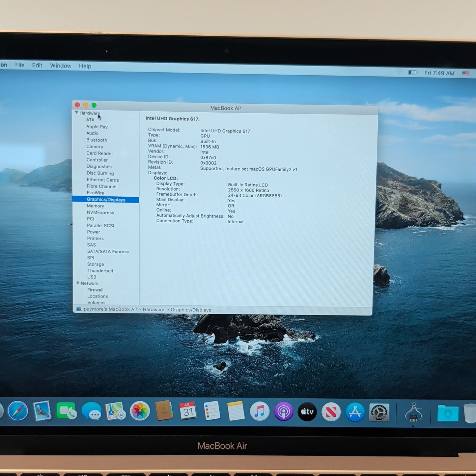The height and width of the screenshot is (476, 476).
Task: Select Bluetooth in the sidebar
Action: point(97,140)
